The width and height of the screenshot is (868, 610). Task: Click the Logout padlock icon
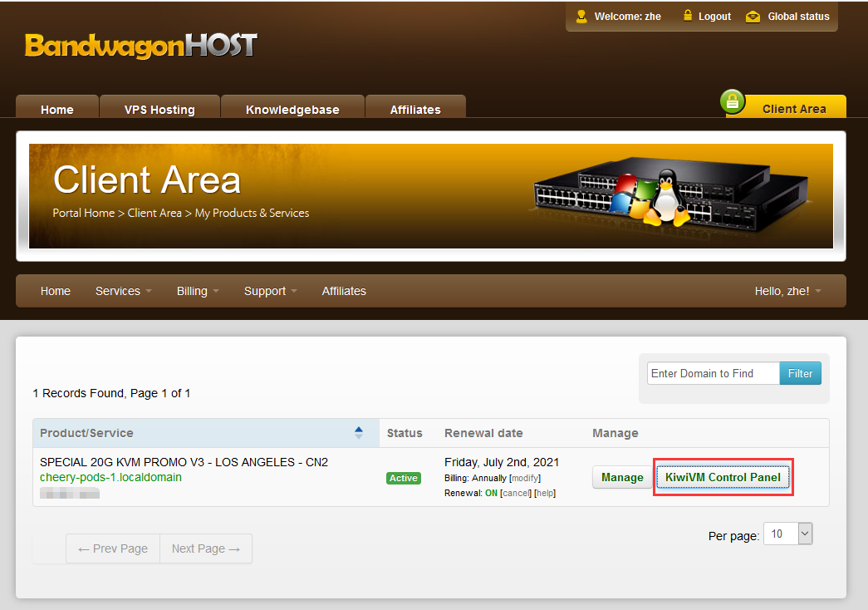pyautogui.click(x=688, y=16)
